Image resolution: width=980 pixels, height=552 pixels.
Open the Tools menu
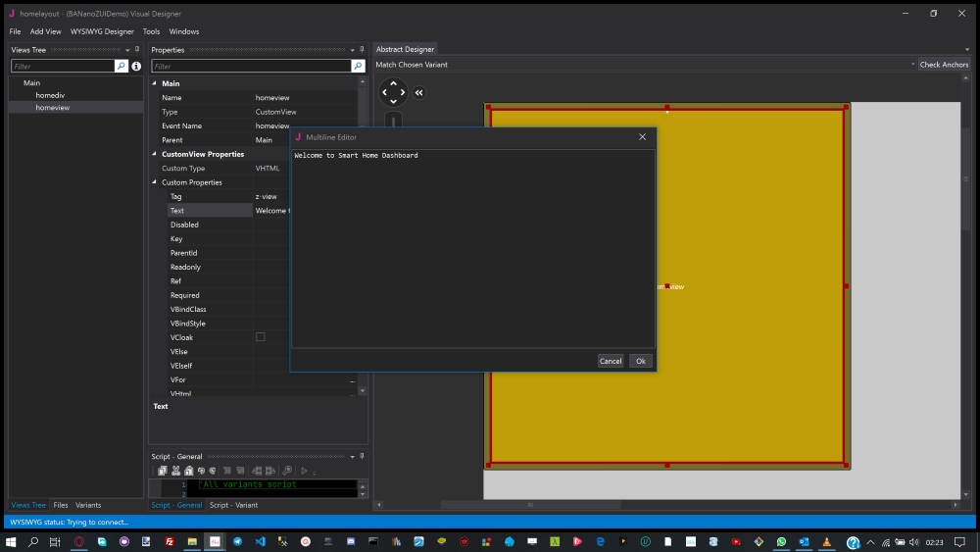pos(151,31)
